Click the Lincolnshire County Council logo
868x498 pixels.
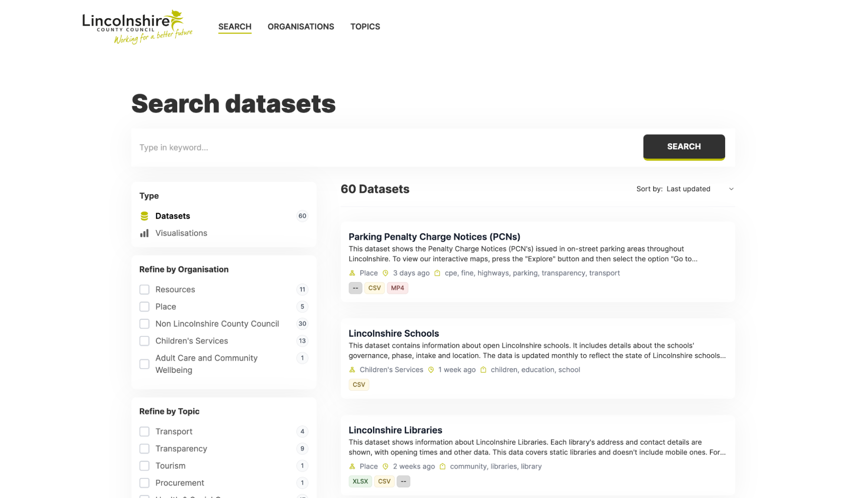click(137, 27)
